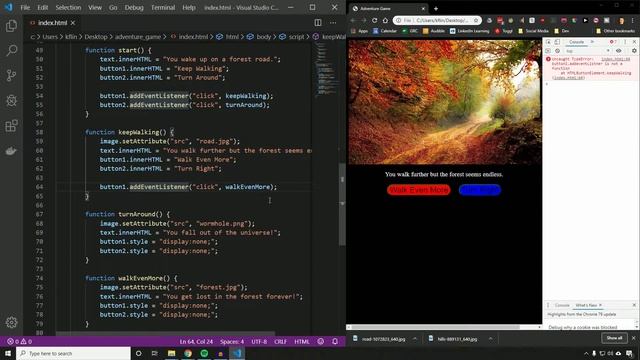Toggle live expression eye icon in console
The image size is (640, 360).
tap(619, 51)
